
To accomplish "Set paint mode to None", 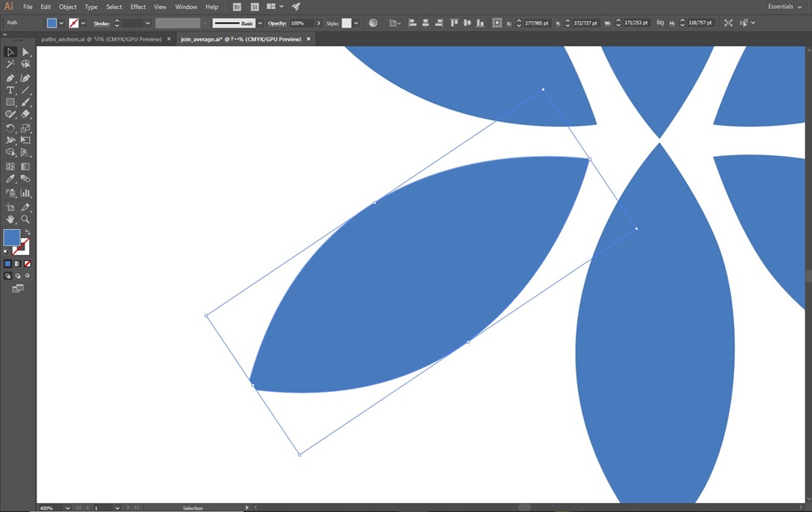I will click(28, 264).
